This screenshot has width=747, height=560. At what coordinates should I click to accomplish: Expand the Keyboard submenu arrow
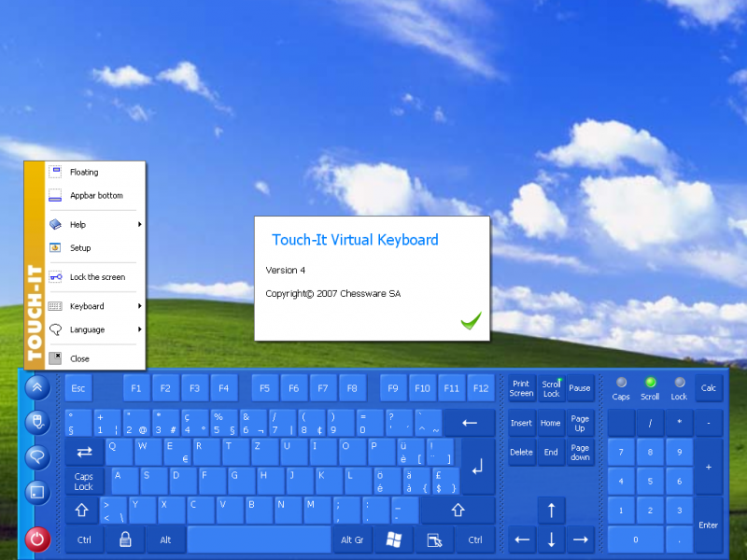pyautogui.click(x=139, y=306)
